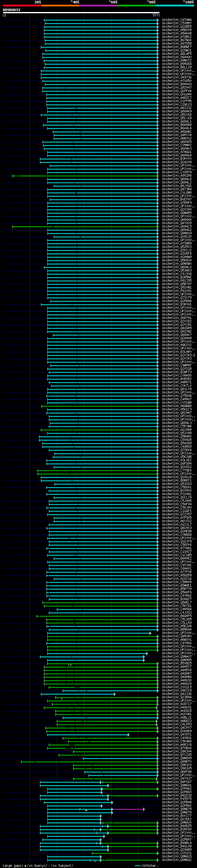Open hit UniRef100_Q8LAP5
This screenshot has width=197, height=868.
177,54
